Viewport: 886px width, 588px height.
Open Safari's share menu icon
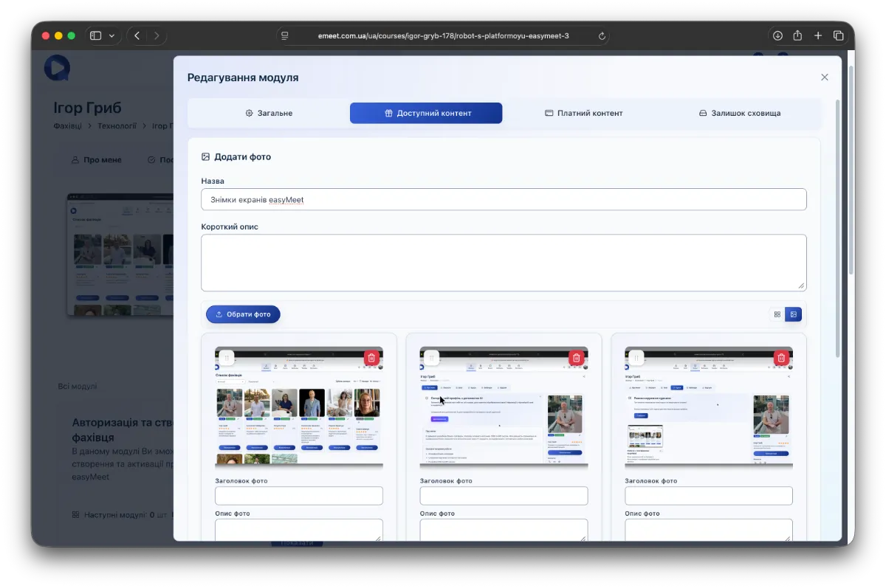[x=797, y=35]
